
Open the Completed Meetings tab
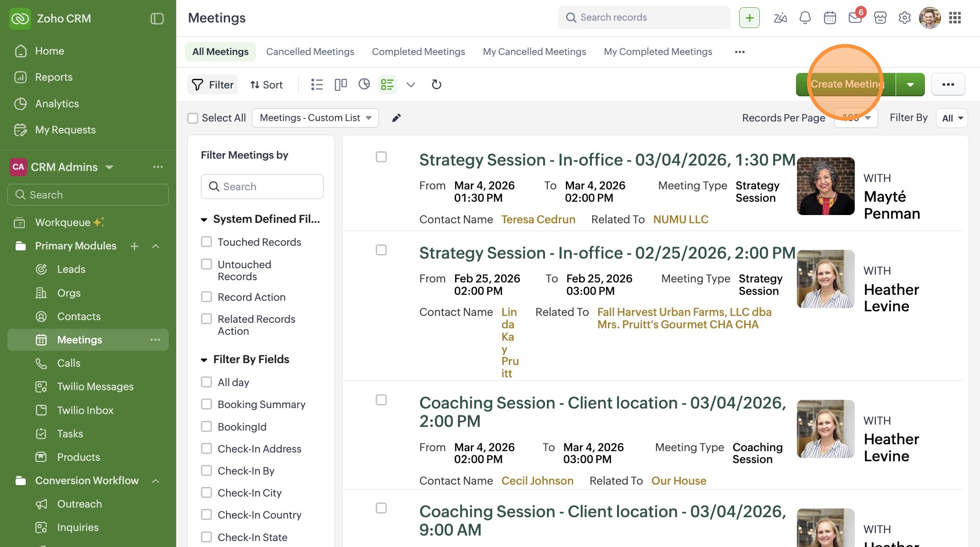pyautogui.click(x=418, y=52)
